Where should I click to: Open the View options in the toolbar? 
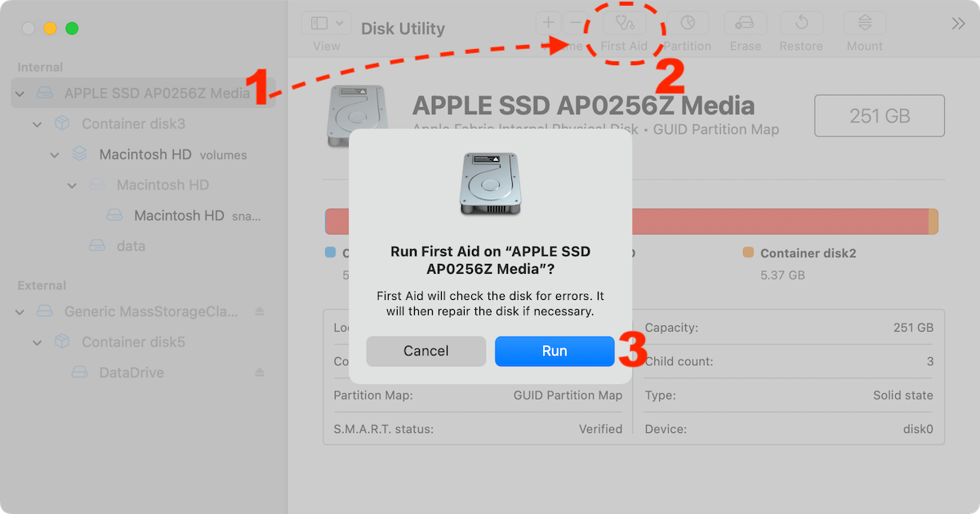(326, 22)
